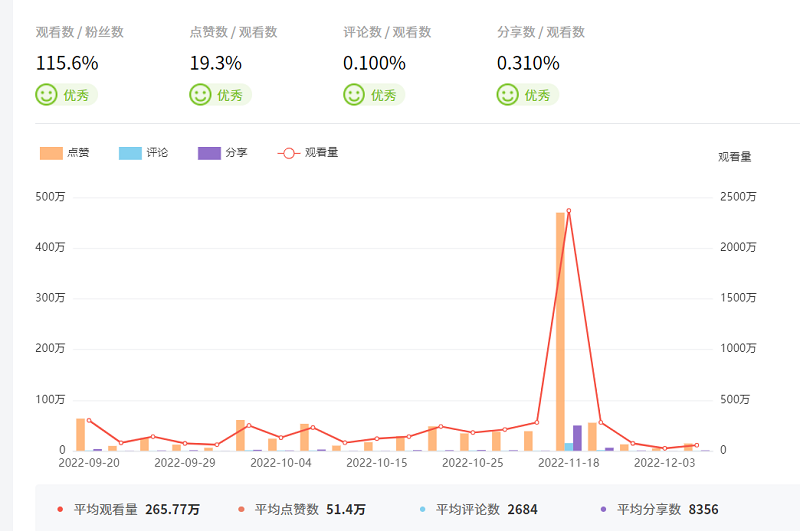Click the smiley icon under 评论数 / 观看数
Viewport: 800px width, 531px height.
(x=354, y=95)
